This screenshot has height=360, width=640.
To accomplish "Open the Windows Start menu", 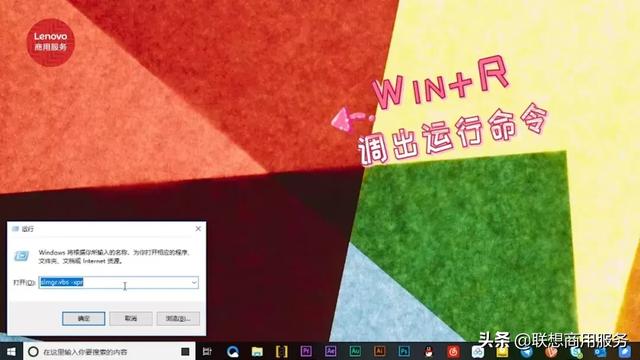I will coord(11,351).
